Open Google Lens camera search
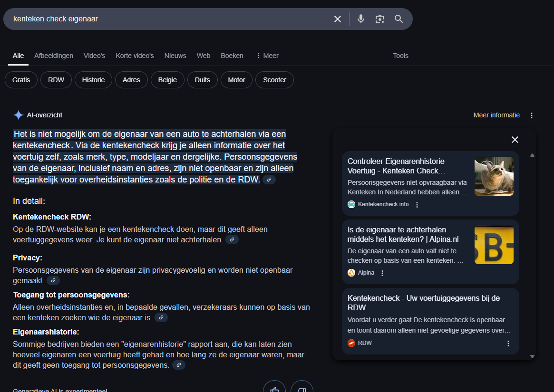554x392 pixels. point(379,19)
